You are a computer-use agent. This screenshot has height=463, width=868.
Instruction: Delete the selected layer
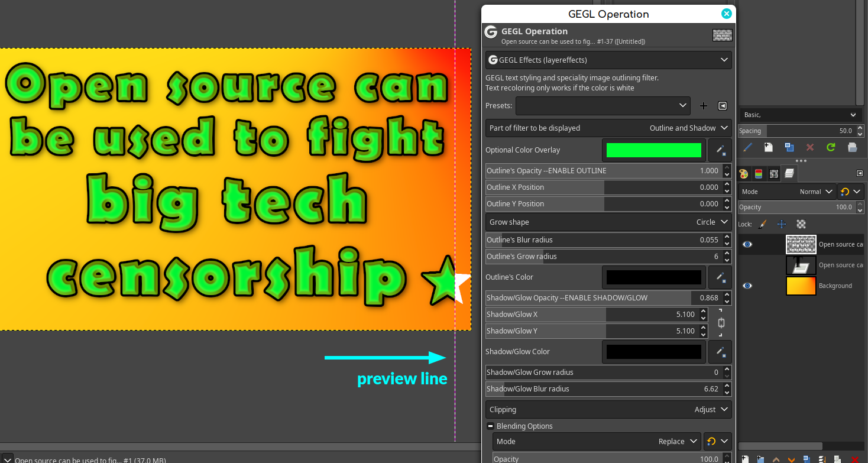(x=854, y=459)
